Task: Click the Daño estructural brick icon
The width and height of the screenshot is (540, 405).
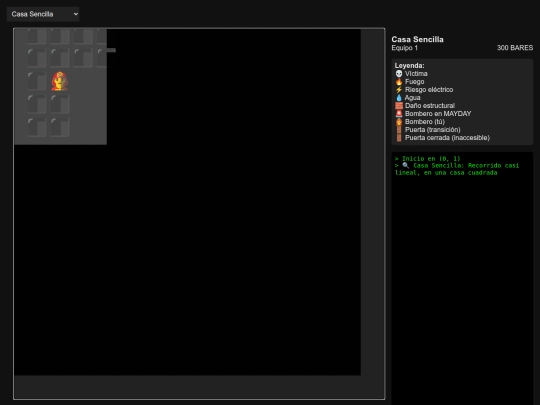Action: [399, 106]
